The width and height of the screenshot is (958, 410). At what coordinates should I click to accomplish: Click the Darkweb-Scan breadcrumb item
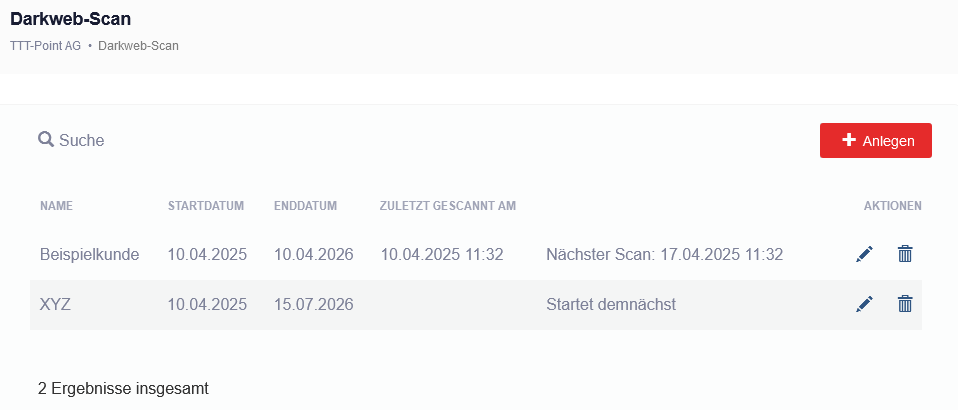(x=138, y=45)
